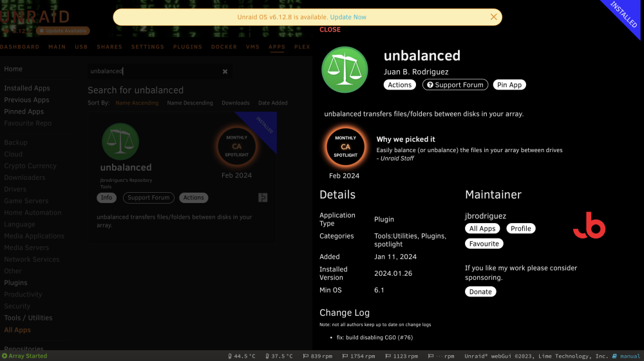The height and width of the screenshot is (361, 644).
Task: View All Apps by jbrodriguez
Action: point(482,229)
